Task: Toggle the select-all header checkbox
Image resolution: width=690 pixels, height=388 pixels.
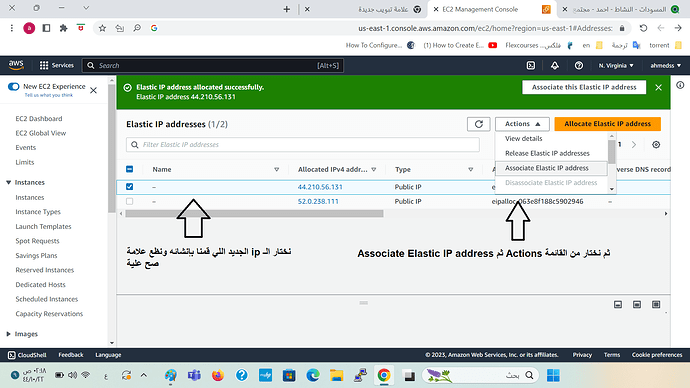Action: [129, 169]
